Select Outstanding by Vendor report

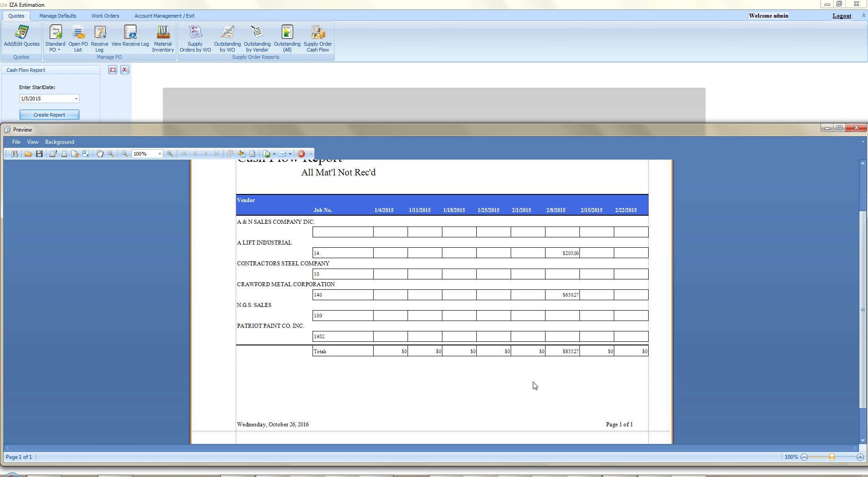257,38
